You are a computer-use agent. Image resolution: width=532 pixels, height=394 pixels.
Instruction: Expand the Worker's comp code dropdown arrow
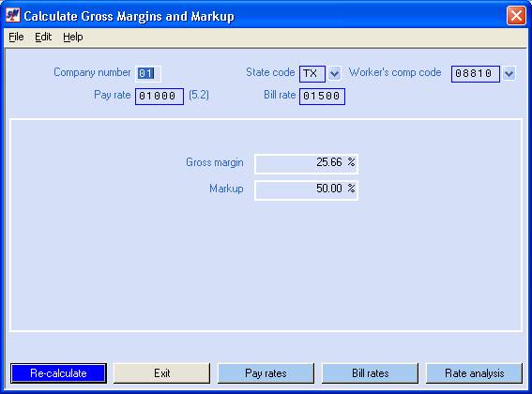509,73
